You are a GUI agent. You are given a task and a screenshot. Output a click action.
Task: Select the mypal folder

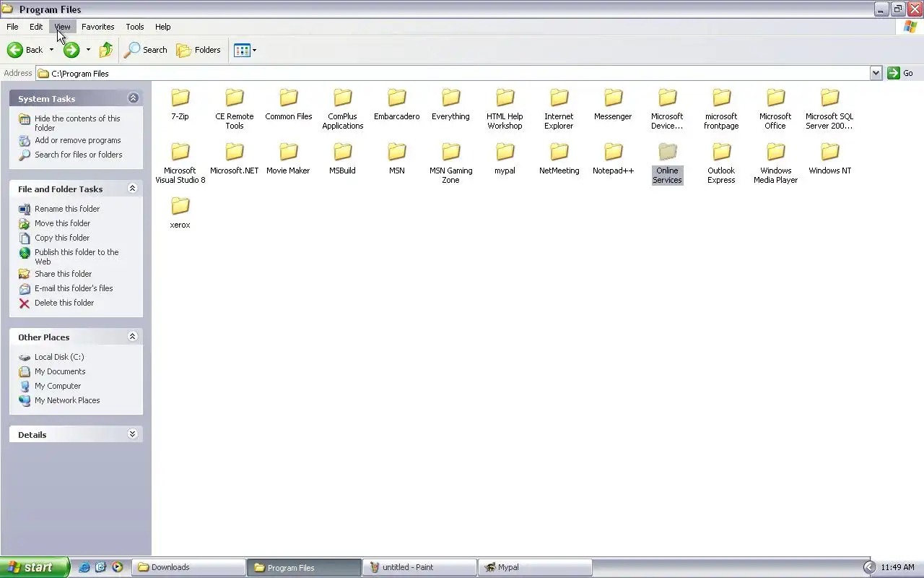(505, 158)
